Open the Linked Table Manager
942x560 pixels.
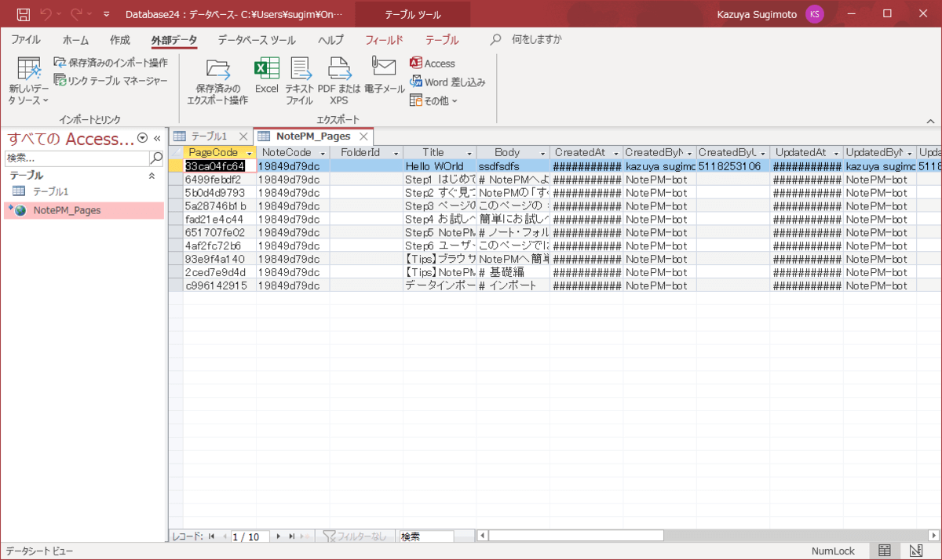111,80
